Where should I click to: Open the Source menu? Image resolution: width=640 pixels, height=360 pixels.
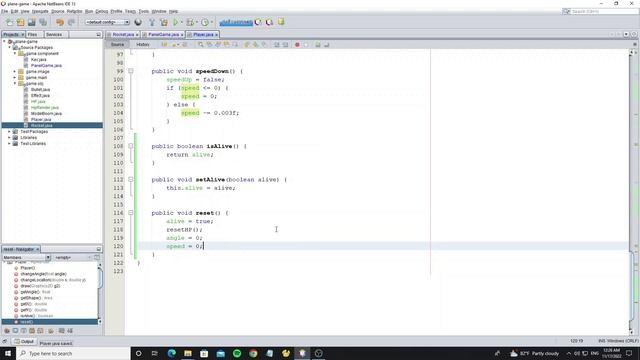(x=58, y=11)
